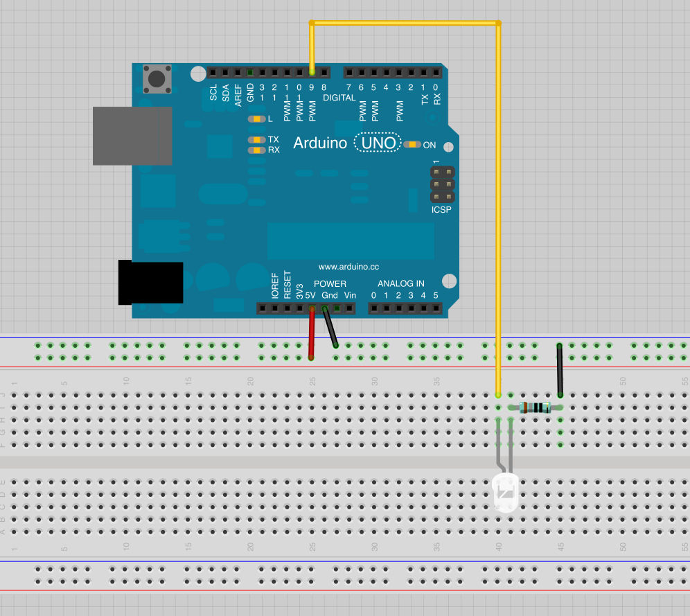Click the L indicator LED
This screenshot has height=616, width=690.
point(256,119)
